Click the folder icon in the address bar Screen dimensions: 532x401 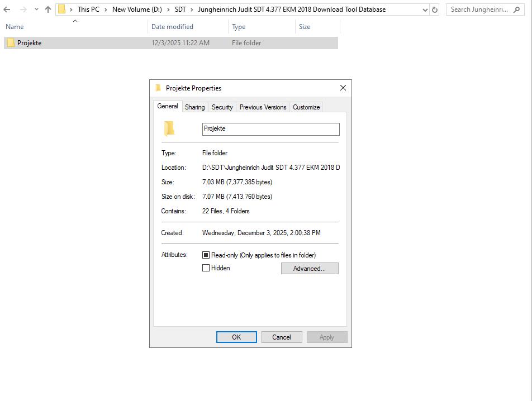pos(63,9)
